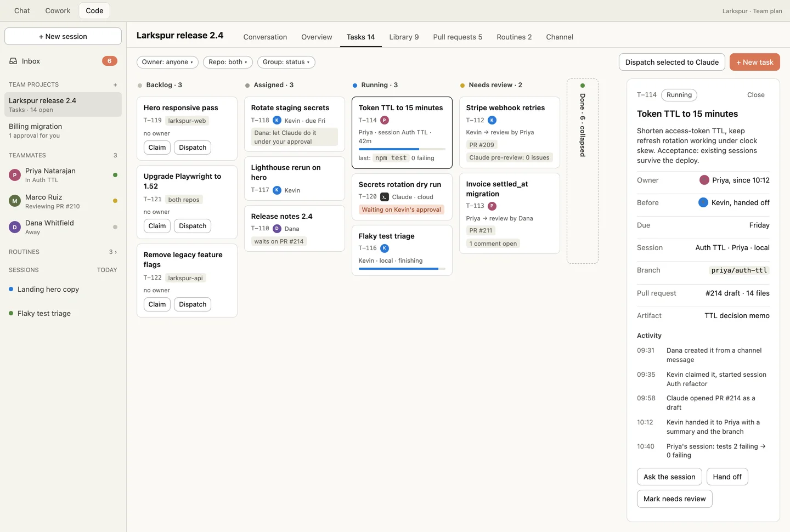Claim the Hero responsive pass task
Viewport: 790px width, 532px height.
(157, 148)
